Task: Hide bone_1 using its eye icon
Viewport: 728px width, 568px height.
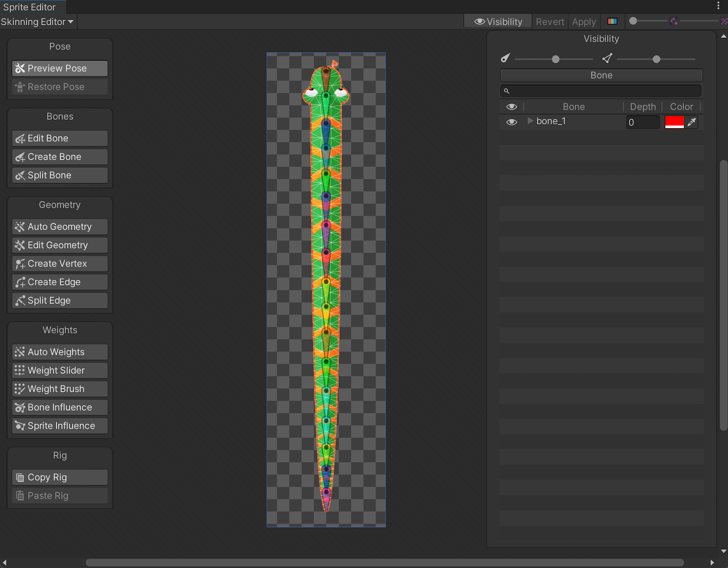Action: click(512, 122)
